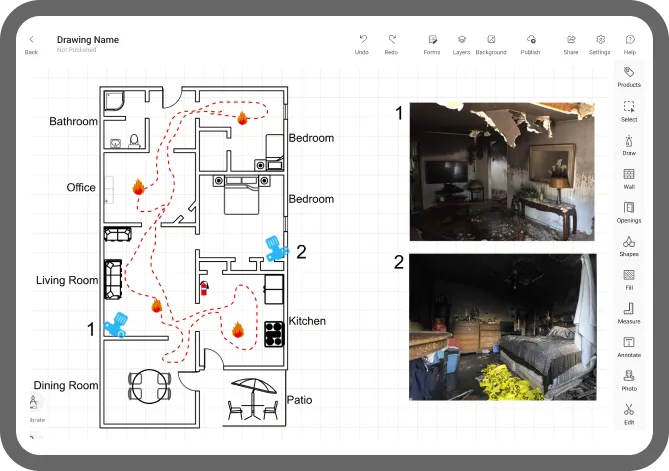Viewport: 669px width, 471px height.
Task: Select the bed in lower bedroom
Action: click(241, 195)
